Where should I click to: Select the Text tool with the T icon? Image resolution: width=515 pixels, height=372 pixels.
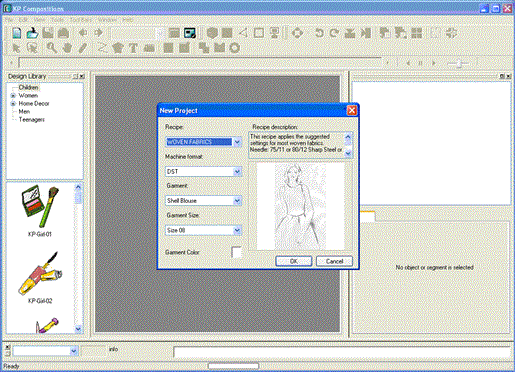[x=133, y=48]
